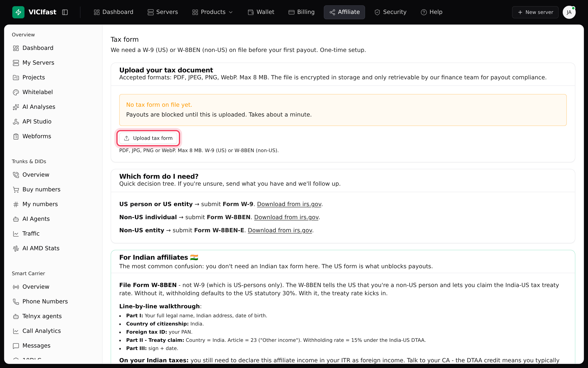Open My numbers label in sidebar
The image size is (588, 368).
[x=40, y=204]
